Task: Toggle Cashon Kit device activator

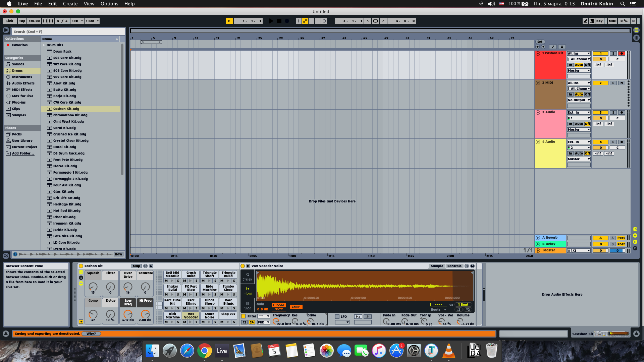Action: (81, 266)
